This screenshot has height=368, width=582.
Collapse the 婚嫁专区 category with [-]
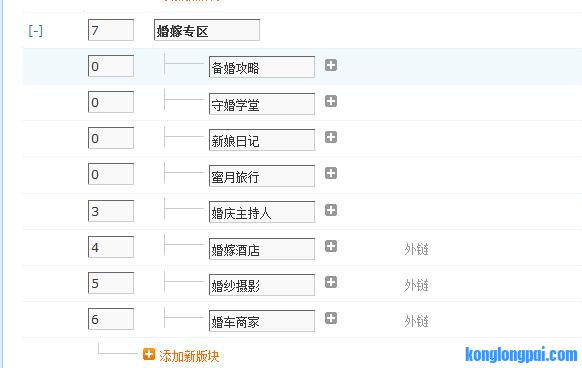pos(36,30)
